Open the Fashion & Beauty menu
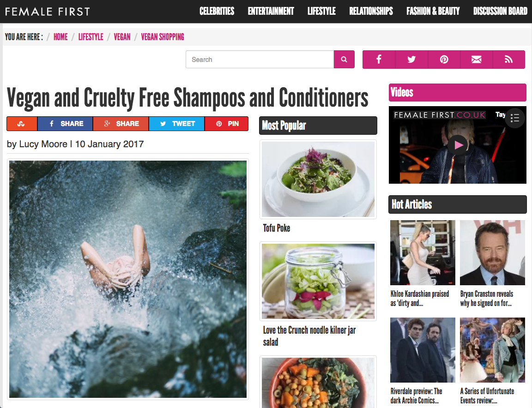Viewport: 532px width, 408px height. click(x=433, y=11)
